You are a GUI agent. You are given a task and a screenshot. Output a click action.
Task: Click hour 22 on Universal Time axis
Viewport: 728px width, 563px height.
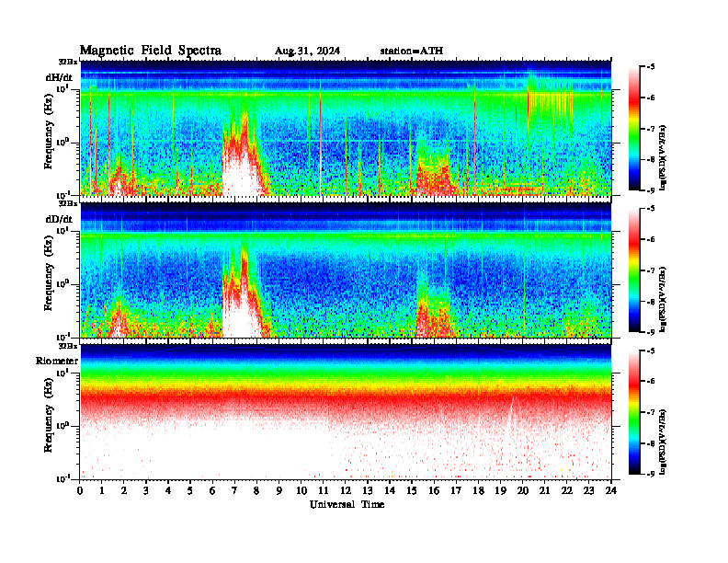coord(567,490)
